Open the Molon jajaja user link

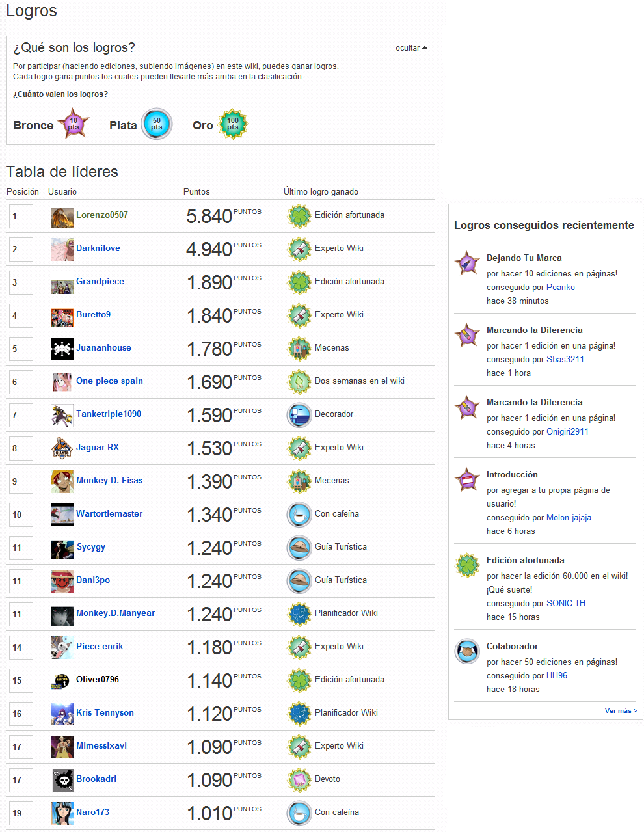pyautogui.click(x=569, y=518)
